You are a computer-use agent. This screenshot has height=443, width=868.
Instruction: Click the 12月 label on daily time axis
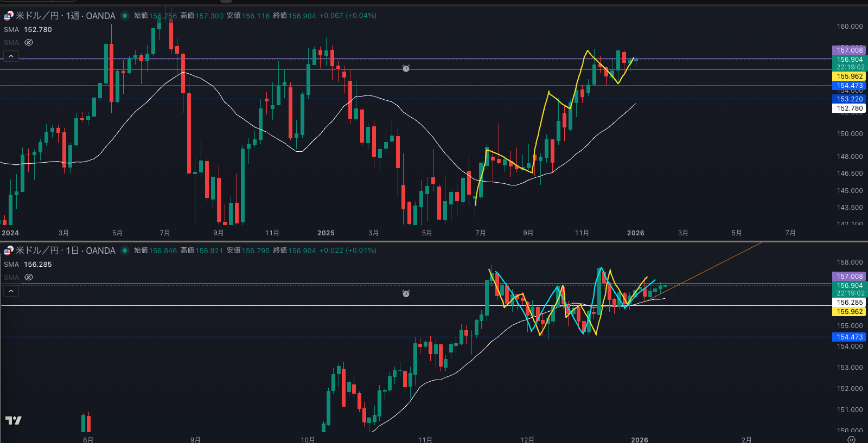coord(527,439)
